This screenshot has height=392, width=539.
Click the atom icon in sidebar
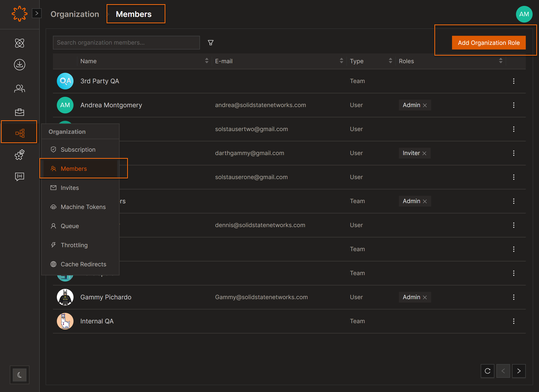coord(20,43)
